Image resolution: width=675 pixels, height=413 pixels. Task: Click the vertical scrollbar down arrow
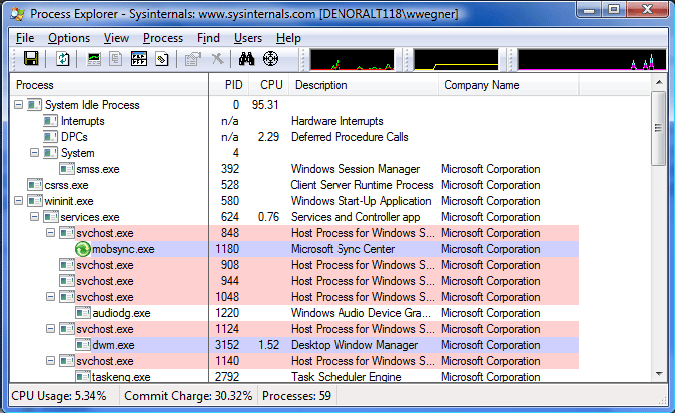pos(659,374)
